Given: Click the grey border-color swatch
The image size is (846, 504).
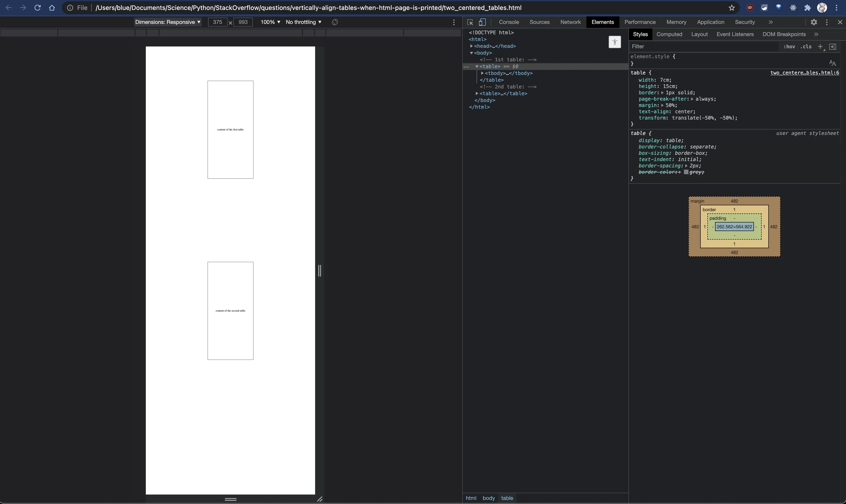Looking at the screenshot, I should 686,172.
